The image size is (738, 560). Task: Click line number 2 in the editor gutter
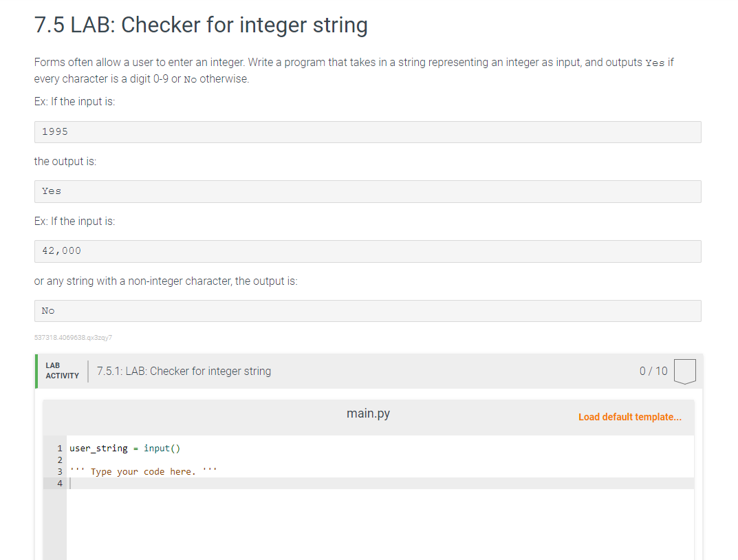(60, 460)
